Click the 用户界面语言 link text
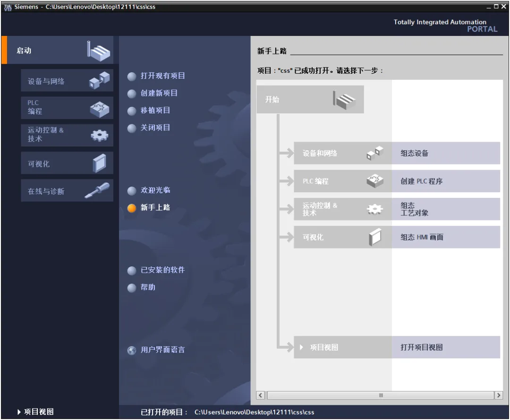Viewport: 510px width, 420px height. pyautogui.click(x=162, y=350)
